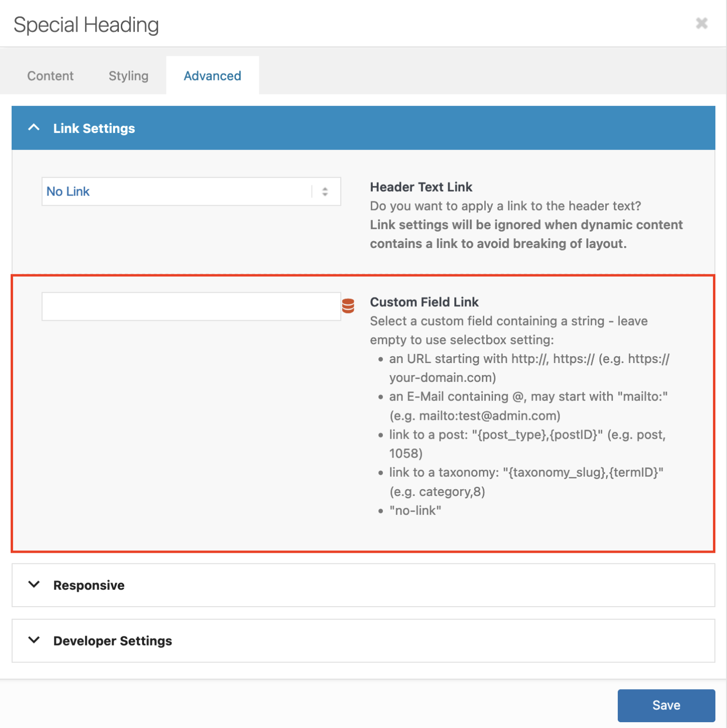Click the Custom Field Link label
The image size is (727, 728).
pos(424,302)
